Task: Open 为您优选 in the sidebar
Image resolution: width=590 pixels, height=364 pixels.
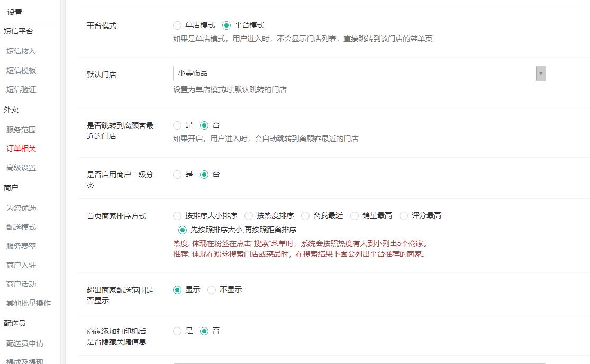Action: pos(21,208)
